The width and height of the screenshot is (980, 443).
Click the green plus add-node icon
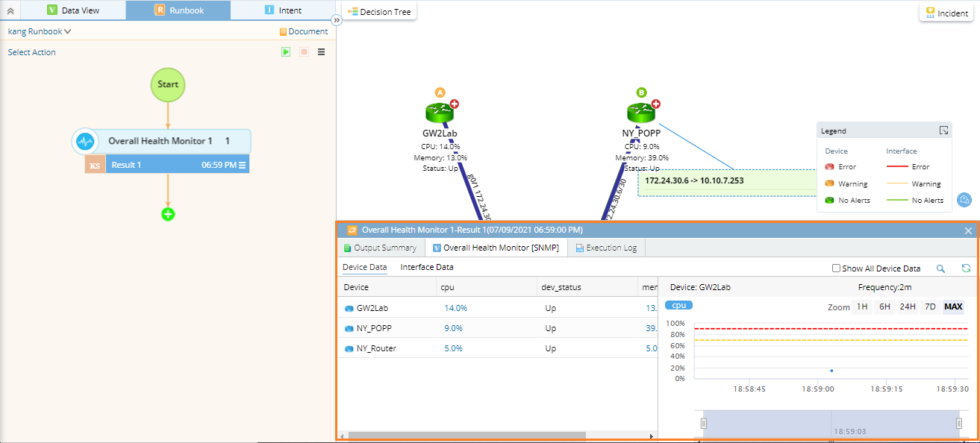[168, 214]
